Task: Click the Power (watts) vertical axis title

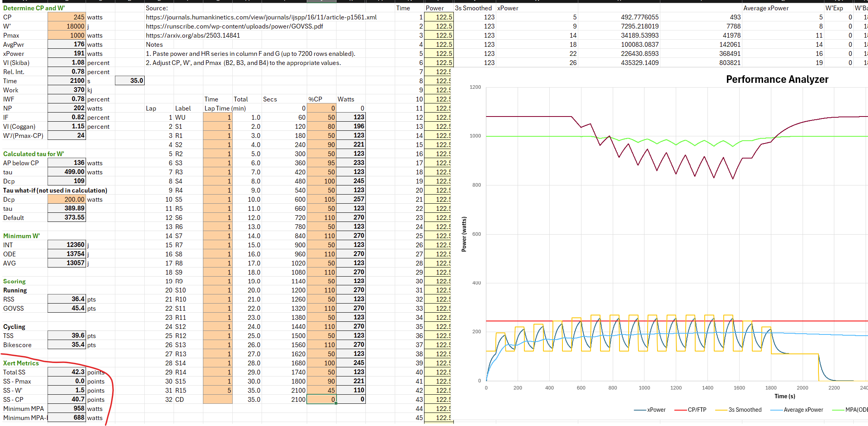Action: click(x=464, y=234)
